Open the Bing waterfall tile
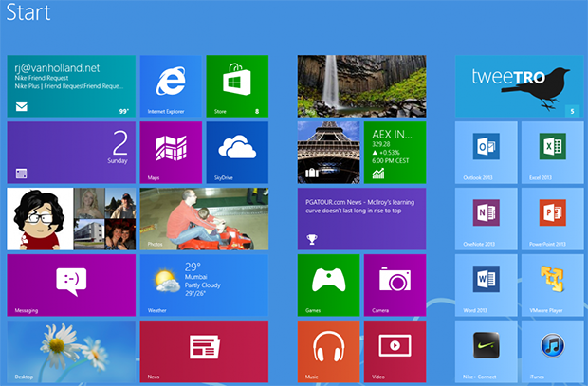This screenshot has height=386, width=588. coord(362,86)
